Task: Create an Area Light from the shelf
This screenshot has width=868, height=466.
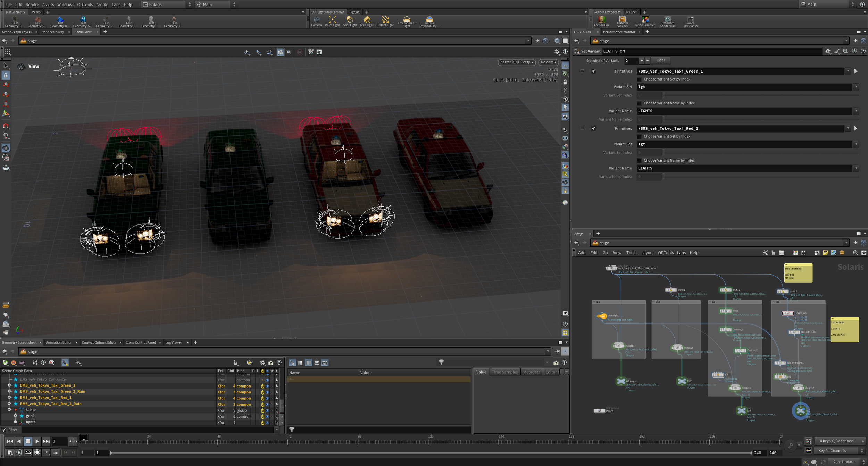Action: 367,21
